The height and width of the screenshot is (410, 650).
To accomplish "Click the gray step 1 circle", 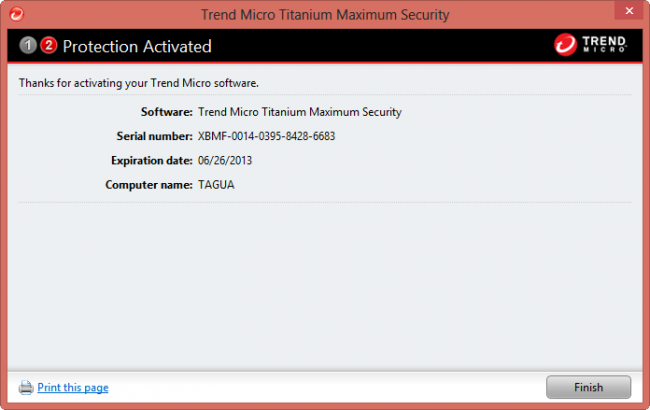I will tap(28, 46).
